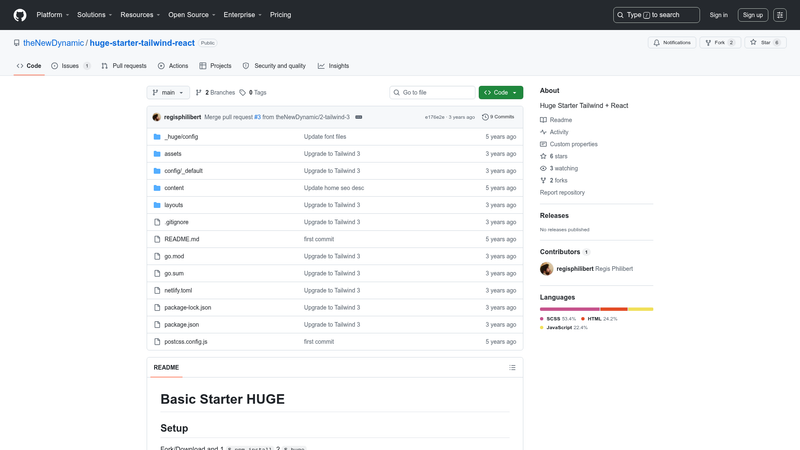Image resolution: width=800 pixels, height=450 pixels.
Task: Open the package.json file
Action: coord(182,324)
